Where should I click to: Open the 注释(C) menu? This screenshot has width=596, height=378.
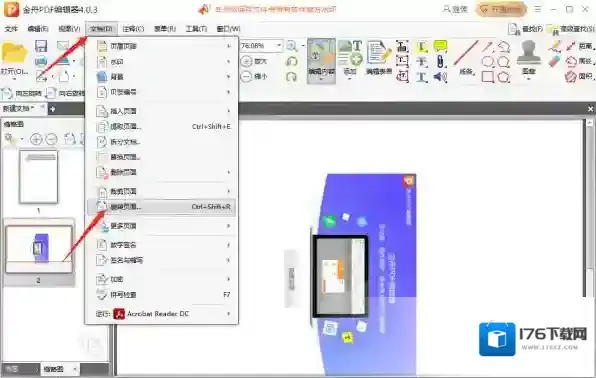133,29
